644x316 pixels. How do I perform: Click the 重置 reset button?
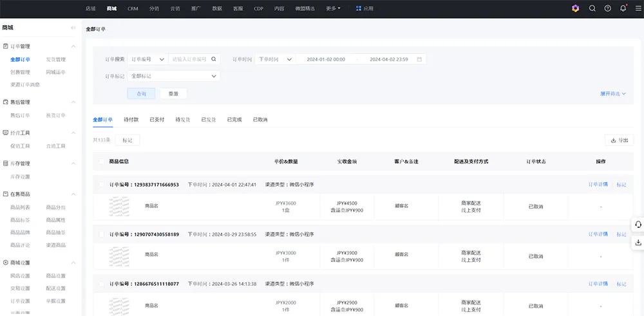pyautogui.click(x=173, y=93)
